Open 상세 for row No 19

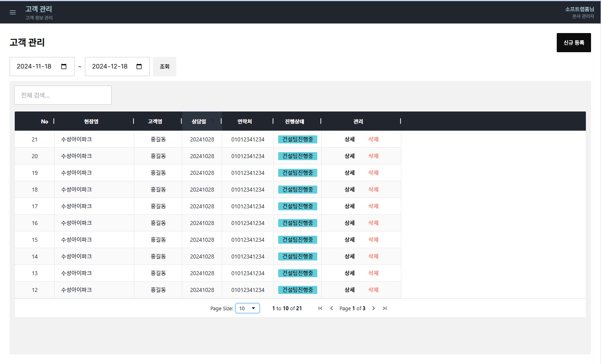tap(350, 173)
